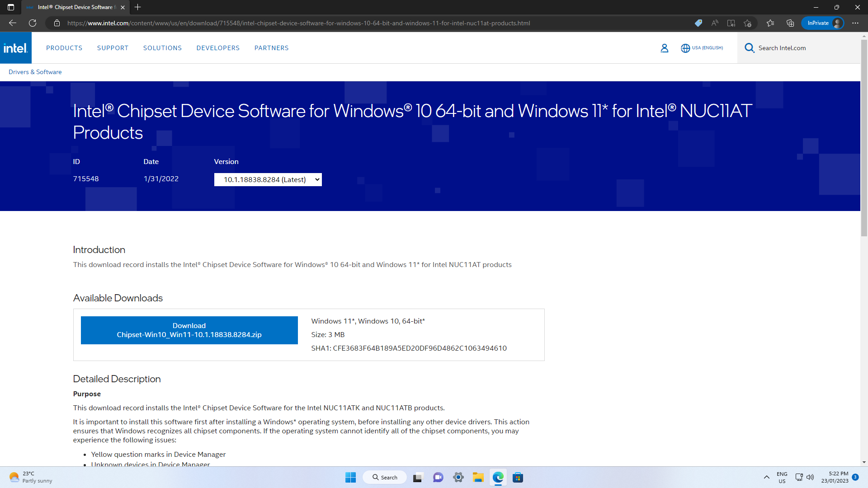Click the browser address bar URL
Image resolution: width=868 pixels, height=488 pixels.
pyautogui.click(x=298, y=23)
